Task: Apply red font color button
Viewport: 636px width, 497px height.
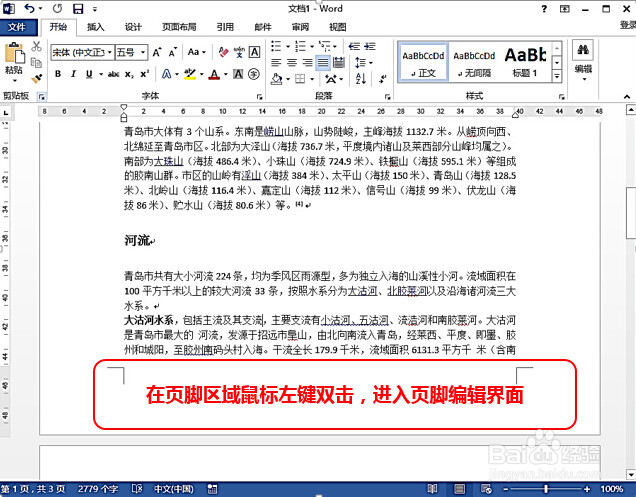Action: [x=214, y=74]
